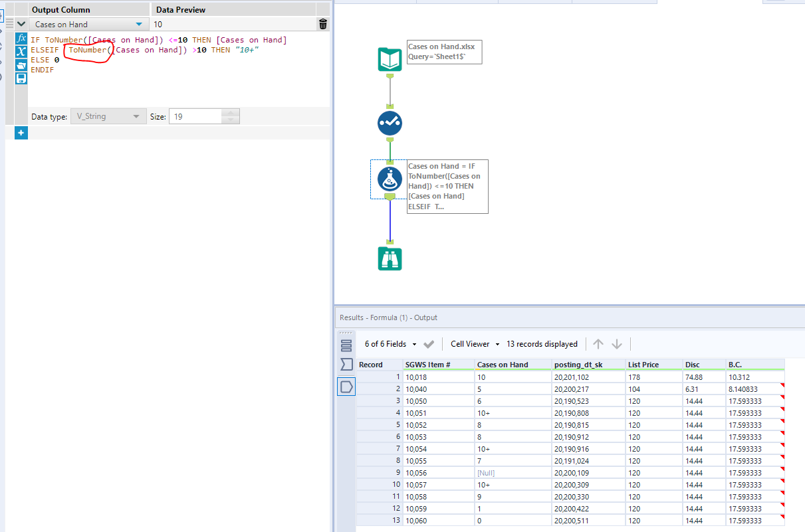Viewport: 805px width, 532px height.
Task: Add a new expression with plus button
Action: click(21, 133)
